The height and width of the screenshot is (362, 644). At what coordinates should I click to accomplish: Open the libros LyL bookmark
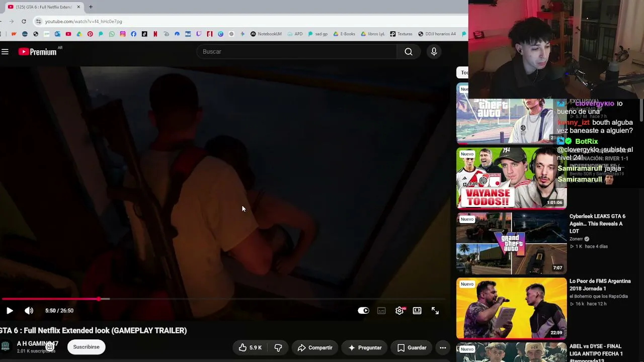pos(372,34)
